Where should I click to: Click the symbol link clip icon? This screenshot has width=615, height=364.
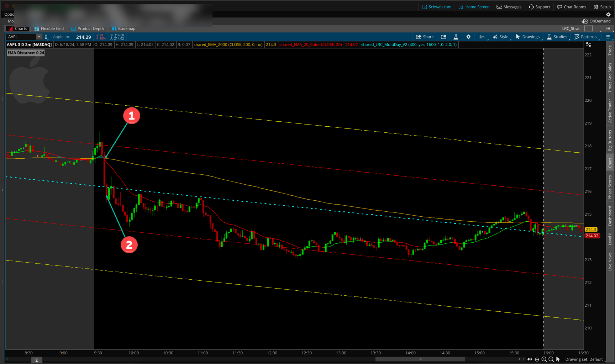pos(46,37)
